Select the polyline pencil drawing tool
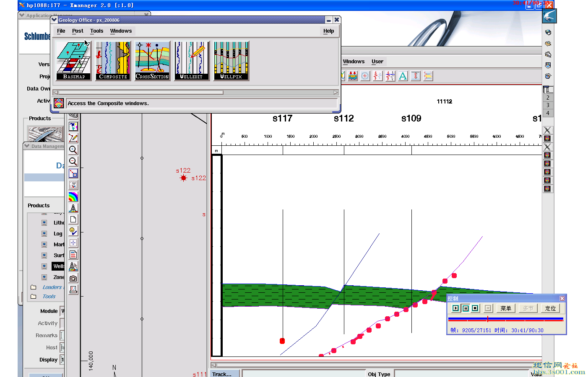 [x=73, y=138]
